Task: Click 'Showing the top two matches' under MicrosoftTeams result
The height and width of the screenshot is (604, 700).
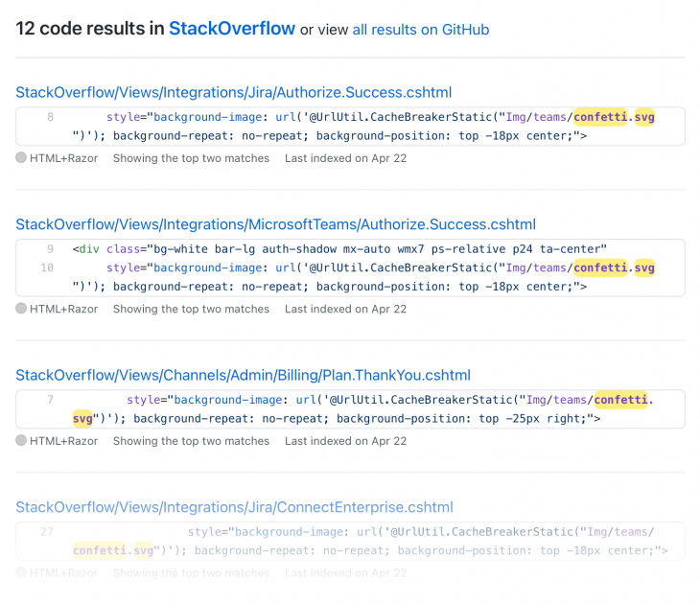Action: [191, 309]
